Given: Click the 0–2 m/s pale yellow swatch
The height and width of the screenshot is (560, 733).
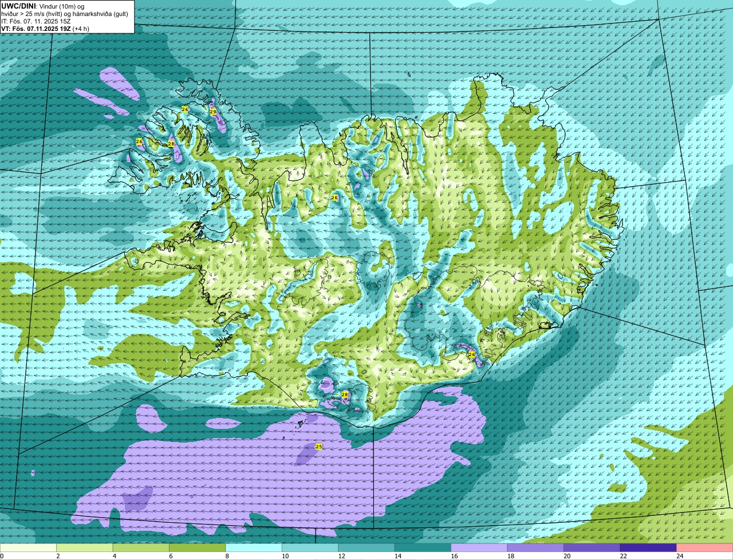Looking at the screenshot, I should (29, 547).
